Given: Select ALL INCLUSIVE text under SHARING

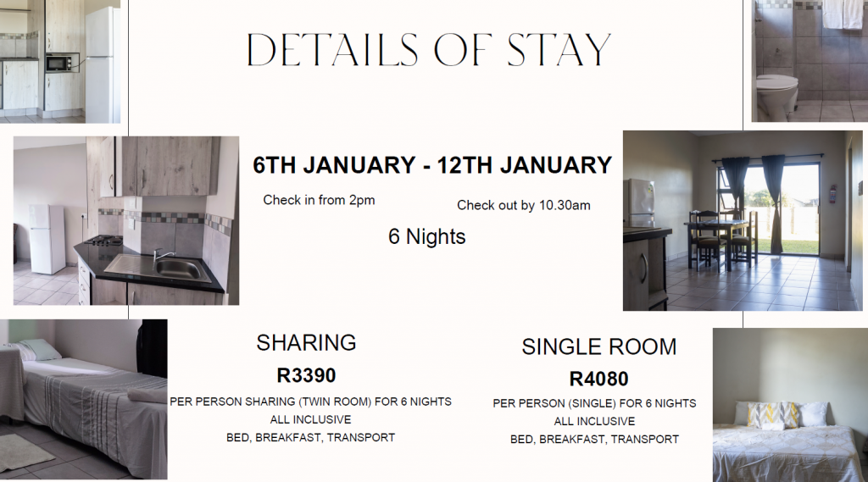Looking at the screenshot, I should (x=310, y=419).
